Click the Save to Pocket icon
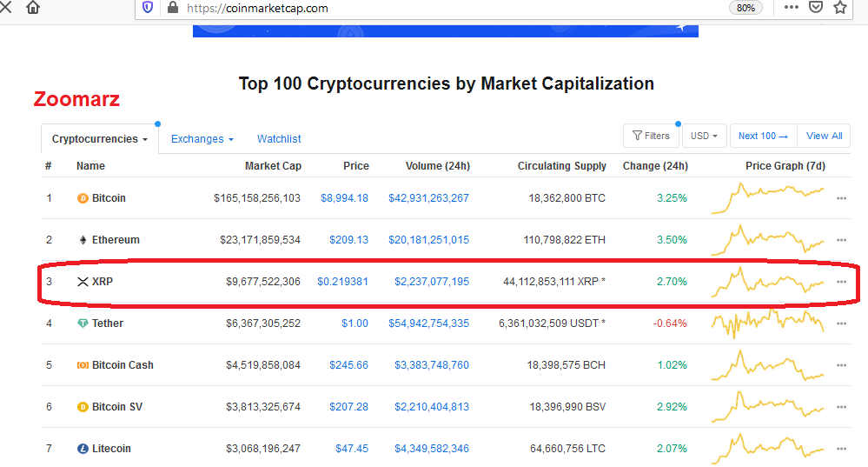Image resolution: width=868 pixels, height=467 pixels. click(816, 7)
